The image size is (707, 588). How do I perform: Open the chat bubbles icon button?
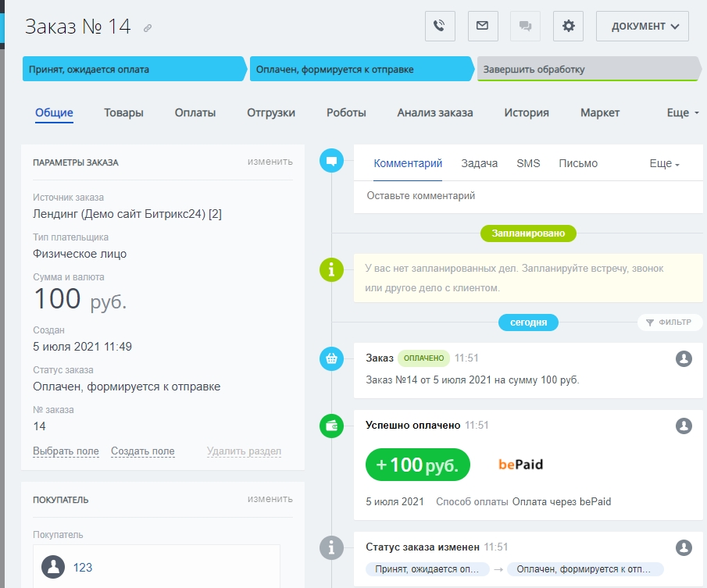[525, 26]
